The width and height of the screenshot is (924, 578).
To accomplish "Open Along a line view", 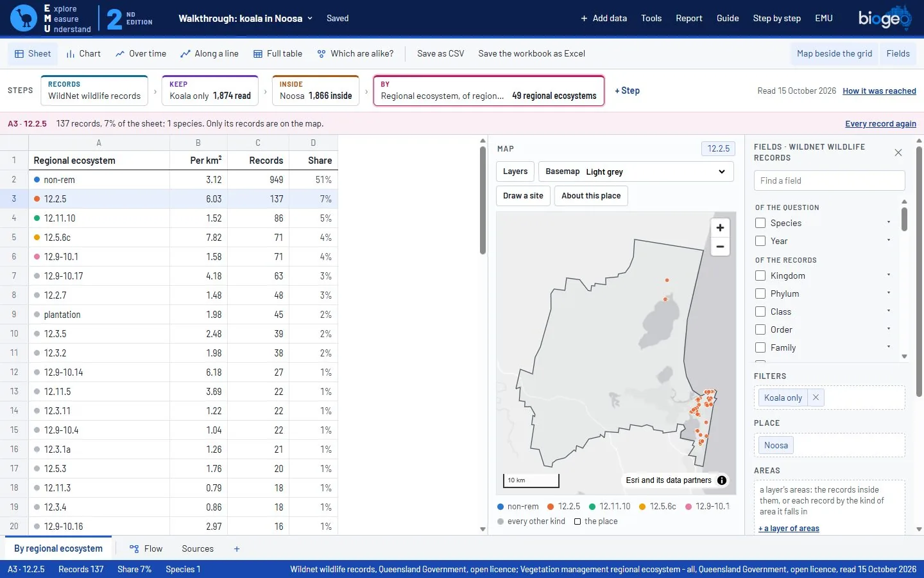I will pyautogui.click(x=210, y=54).
